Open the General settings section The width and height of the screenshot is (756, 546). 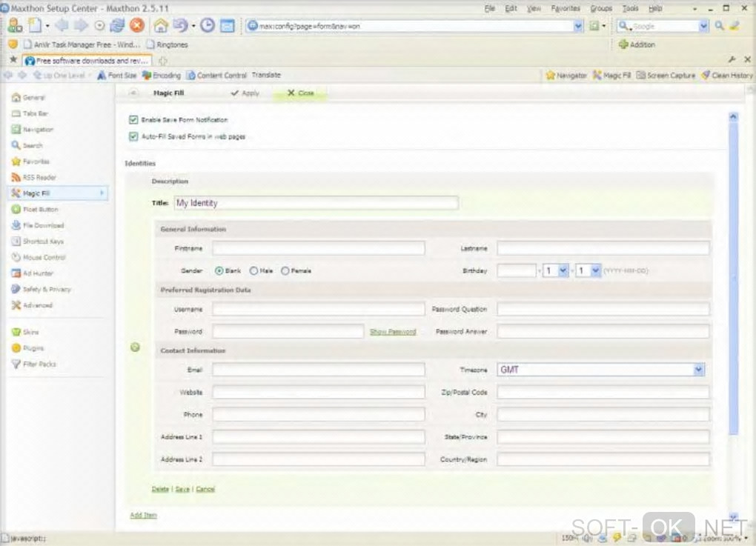(x=28, y=97)
